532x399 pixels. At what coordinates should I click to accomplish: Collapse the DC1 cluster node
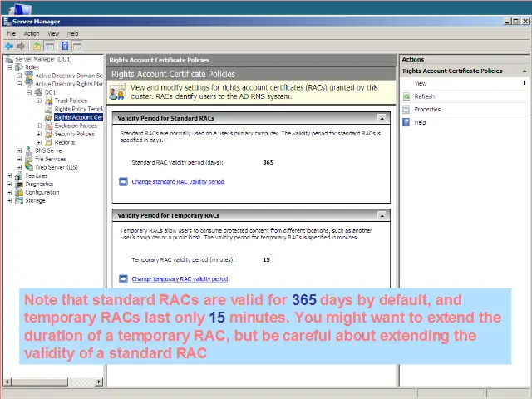[29, 92]
